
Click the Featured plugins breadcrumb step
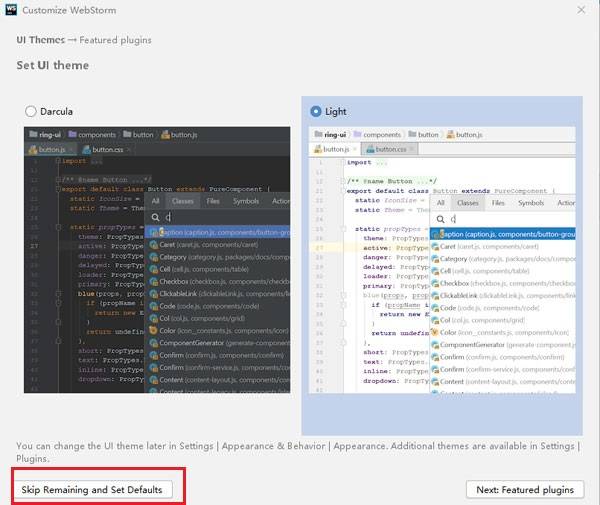[115, 40]
